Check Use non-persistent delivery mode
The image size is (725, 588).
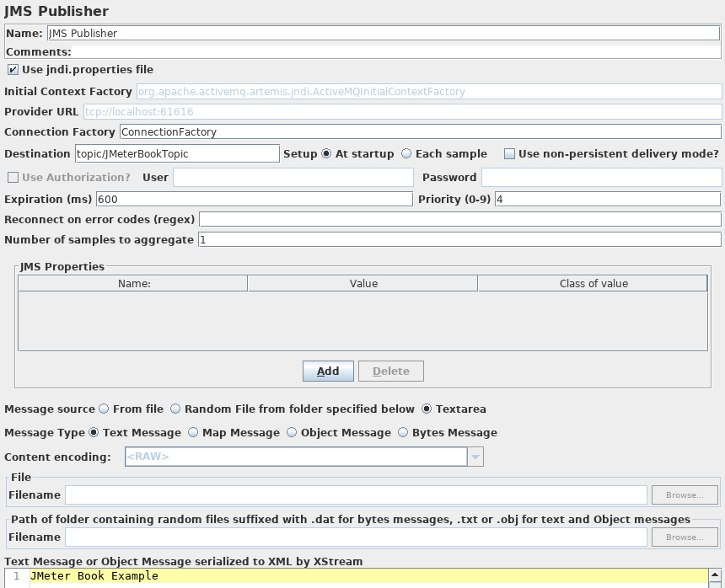pyautogui.click(x=509, y=153)
